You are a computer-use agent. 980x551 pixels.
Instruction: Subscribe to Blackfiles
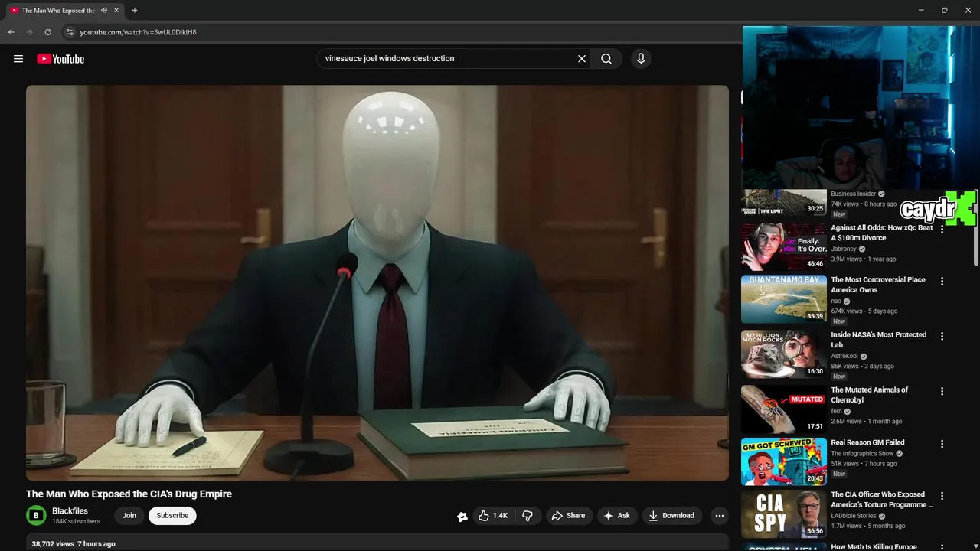click(x=172, y=516)
